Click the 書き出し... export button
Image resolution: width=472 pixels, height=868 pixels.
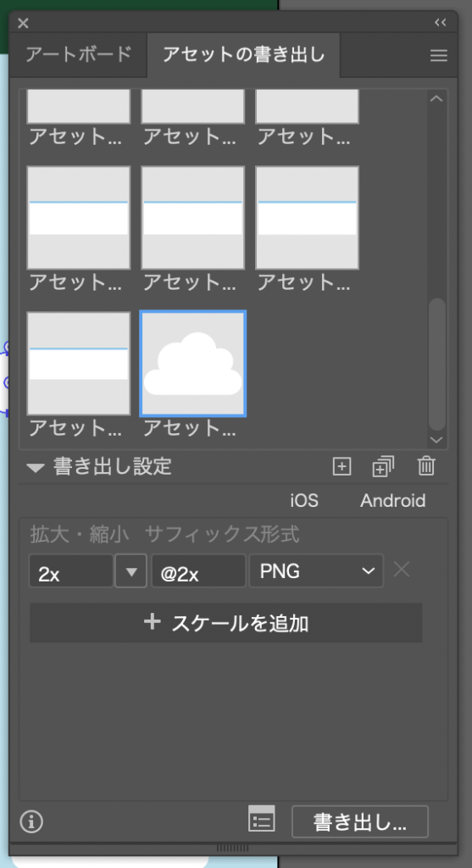coord(359,822)
